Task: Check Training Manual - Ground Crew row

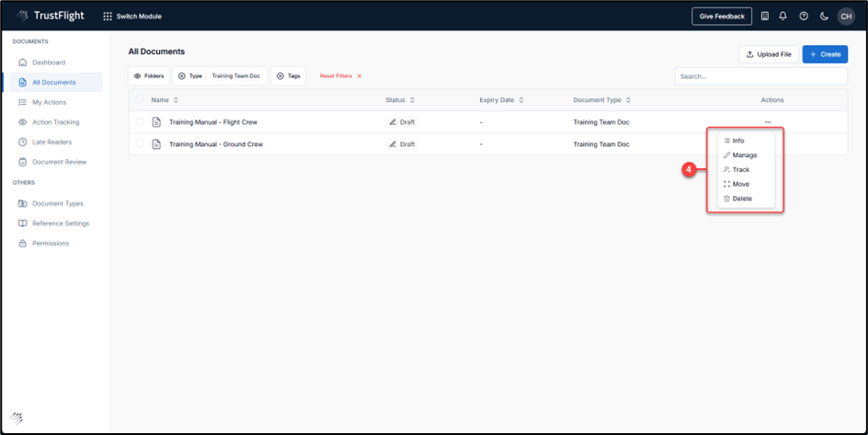Action: (x=140, y=143)
